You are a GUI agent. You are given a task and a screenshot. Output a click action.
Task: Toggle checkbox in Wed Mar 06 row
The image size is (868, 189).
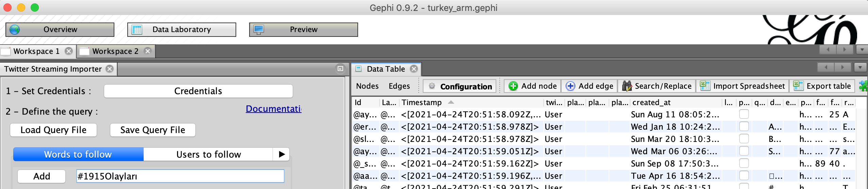(744, 151)
